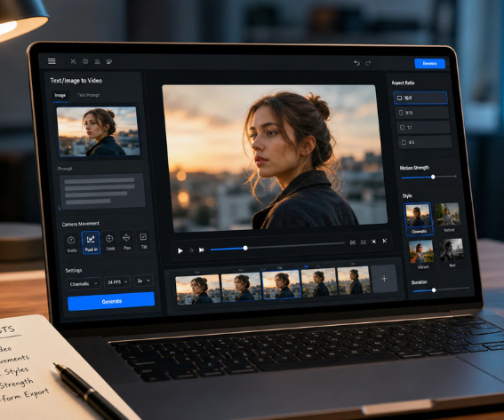Click the Aspect Ratio label
The height and width of the screenshot is (420, 504).
tap(403, 83)
